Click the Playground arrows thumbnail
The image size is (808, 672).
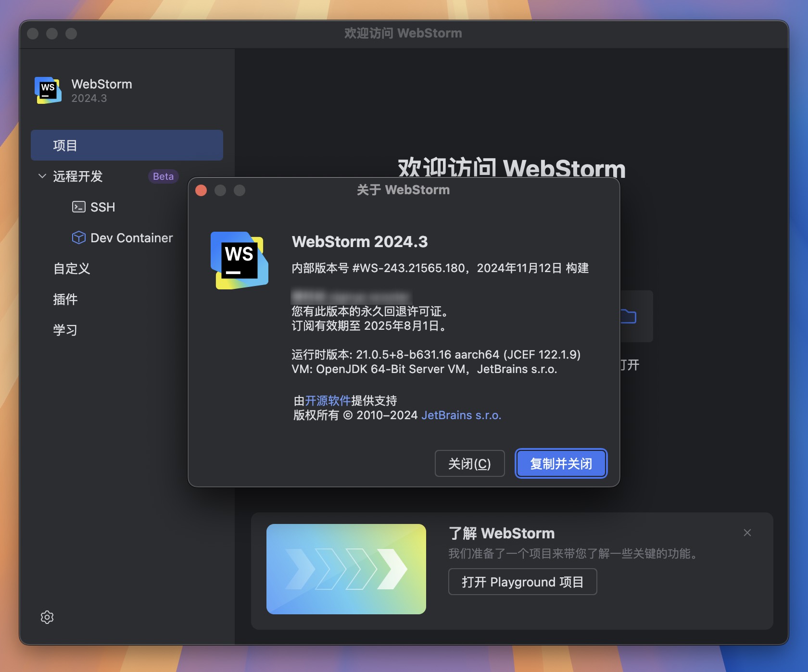click(x=346, y=569)
